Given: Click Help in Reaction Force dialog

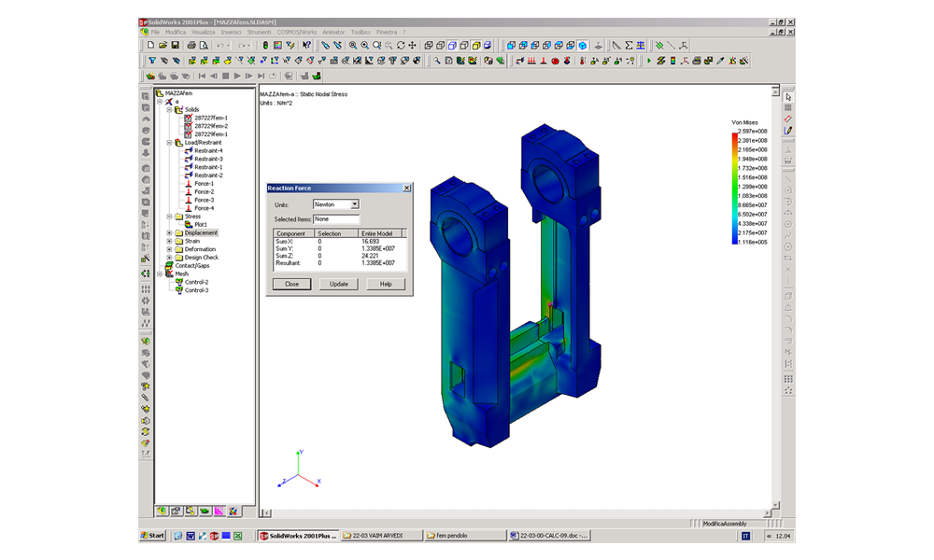Looking at the screenshot, I should click(x=386, y=284).
